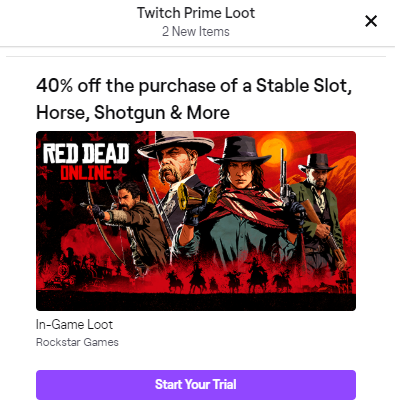Click the orange sun in the artwork
Viewport: 395px width, 403px height.
click(x=273, y=151)
